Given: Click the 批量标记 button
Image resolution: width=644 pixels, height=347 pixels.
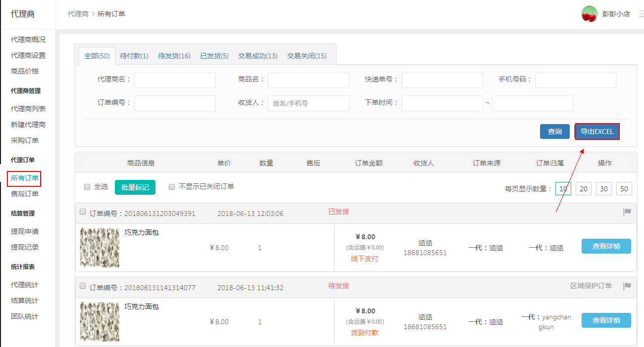Looking at the screenshot, I should [x=135, y=187].
